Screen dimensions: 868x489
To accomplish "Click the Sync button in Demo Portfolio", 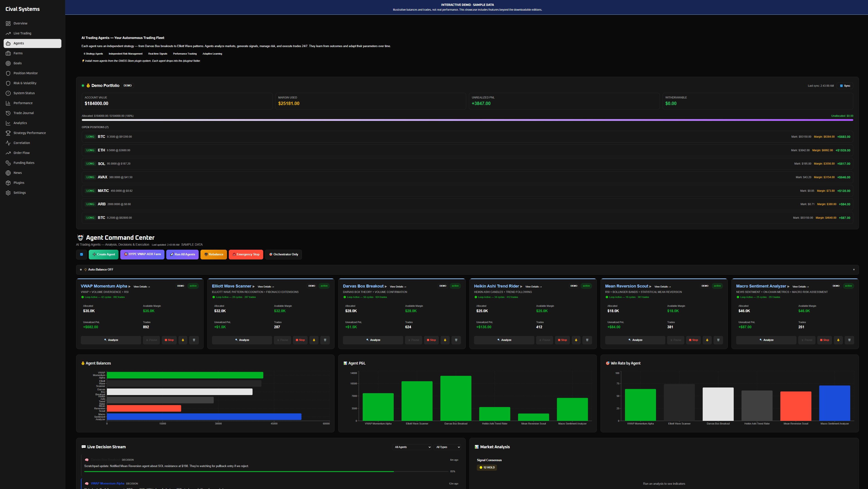I will (845, 86).
